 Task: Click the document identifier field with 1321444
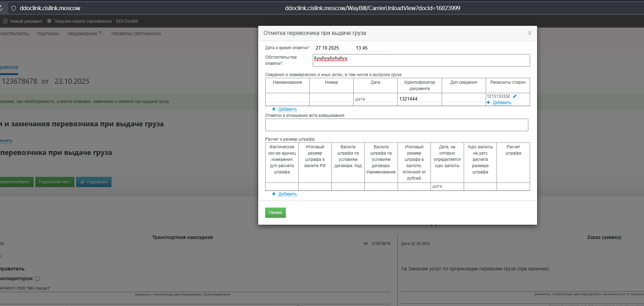pos(419,99)
